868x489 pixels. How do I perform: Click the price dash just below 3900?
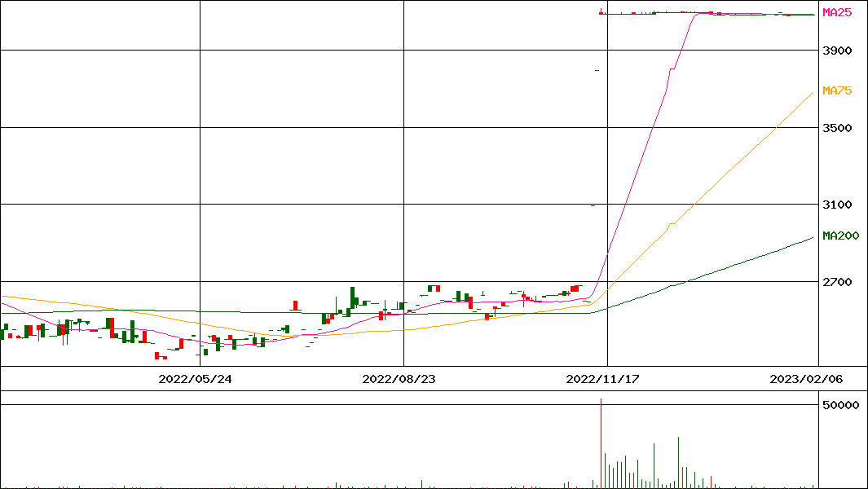coord(597,71)
